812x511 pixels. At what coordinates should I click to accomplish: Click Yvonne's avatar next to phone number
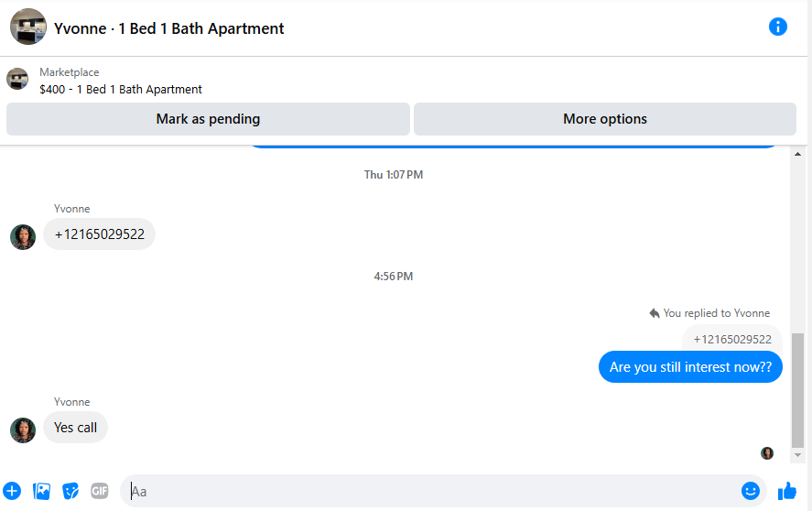(23, 237)
